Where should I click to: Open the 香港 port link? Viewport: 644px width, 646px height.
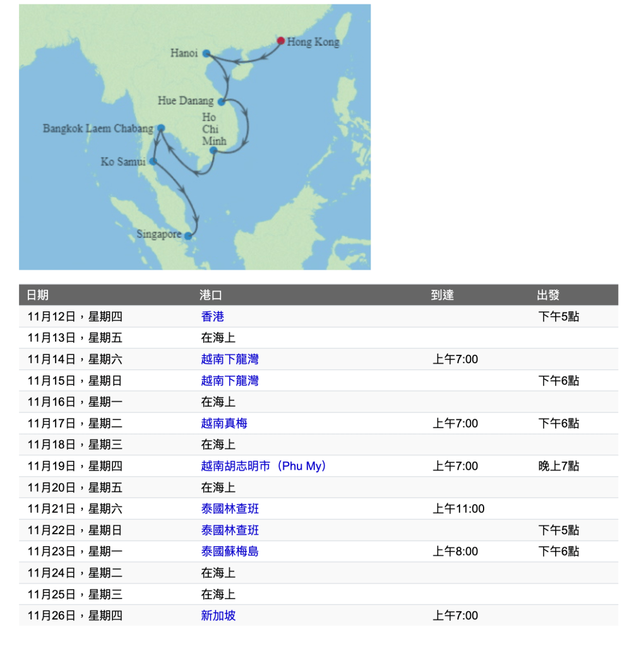click(212, 317)
